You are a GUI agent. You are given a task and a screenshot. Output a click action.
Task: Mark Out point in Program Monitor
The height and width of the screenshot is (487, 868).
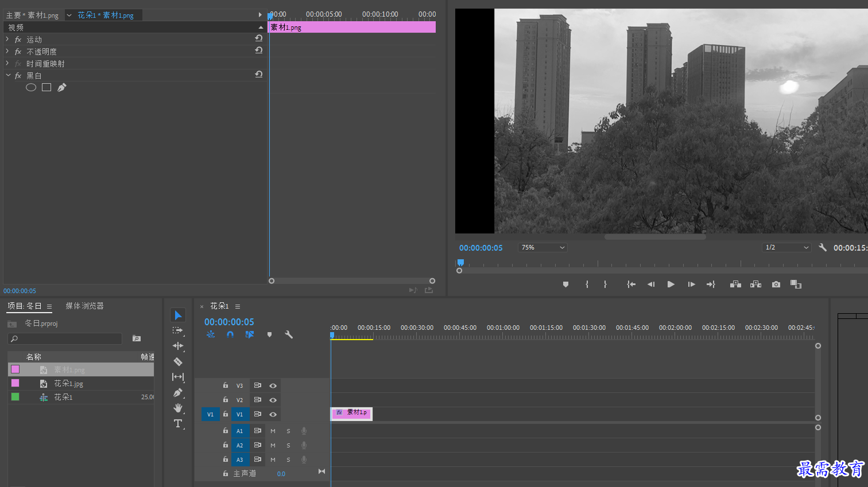pyautogui.click(x=605, y=285)
